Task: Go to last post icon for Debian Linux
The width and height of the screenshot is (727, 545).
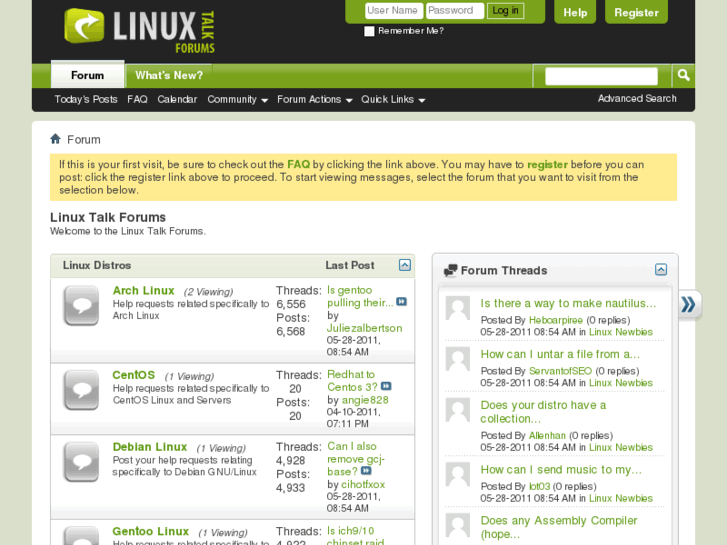Action: coord(366,471)
